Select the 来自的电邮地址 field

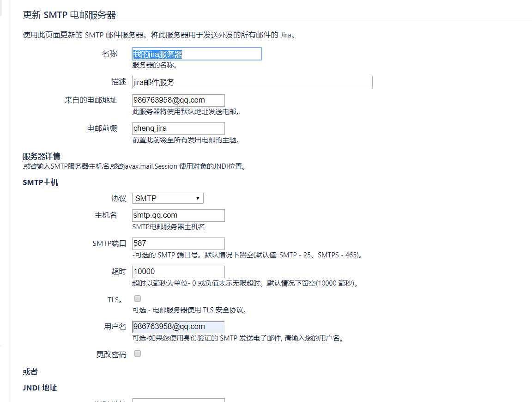pyautogui.click(x=178, y=100)
